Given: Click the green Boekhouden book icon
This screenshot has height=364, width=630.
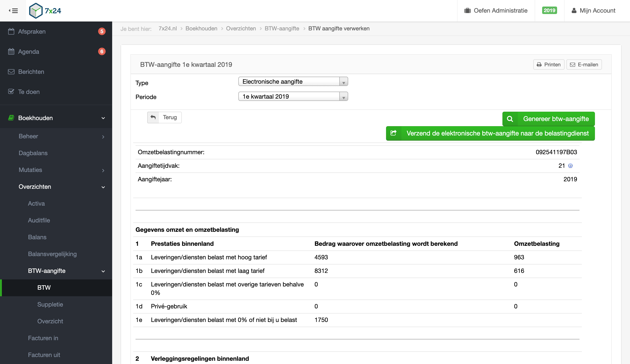Looking at the screenshot, I should 11,118.
